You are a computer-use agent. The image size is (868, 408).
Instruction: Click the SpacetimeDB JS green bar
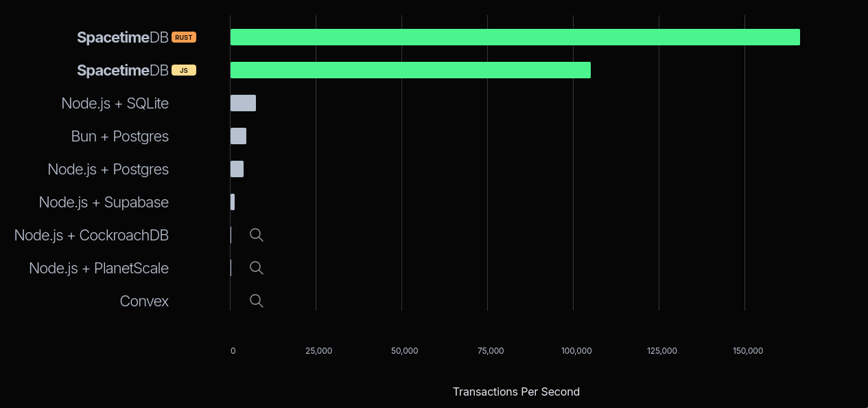pyautogui.click(x=410, y=70)
